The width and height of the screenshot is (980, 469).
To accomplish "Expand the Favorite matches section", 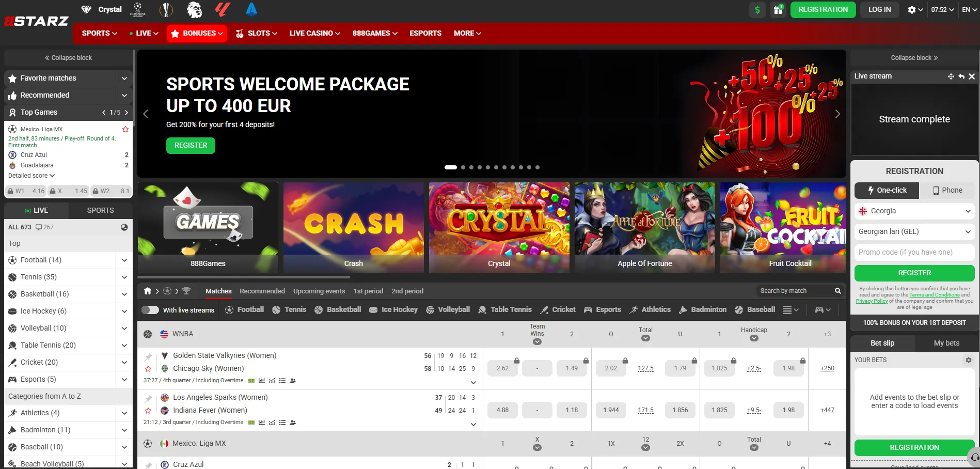I will click(124, 79).
